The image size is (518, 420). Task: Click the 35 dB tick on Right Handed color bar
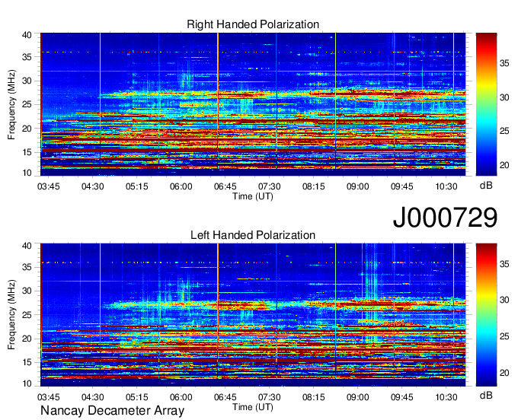pyautogui.click(x=504, y=63)
